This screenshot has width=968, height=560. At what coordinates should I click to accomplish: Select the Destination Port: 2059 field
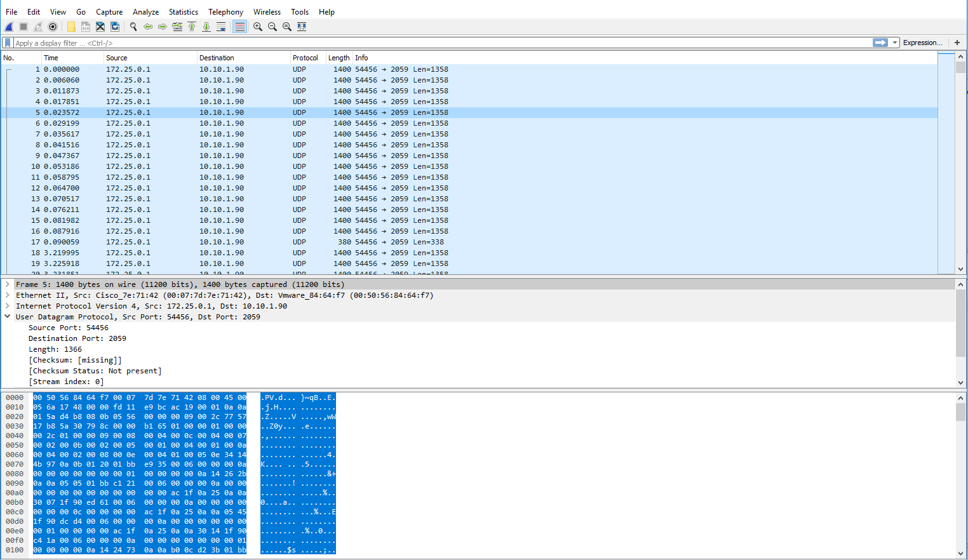(x=77, y=338)
